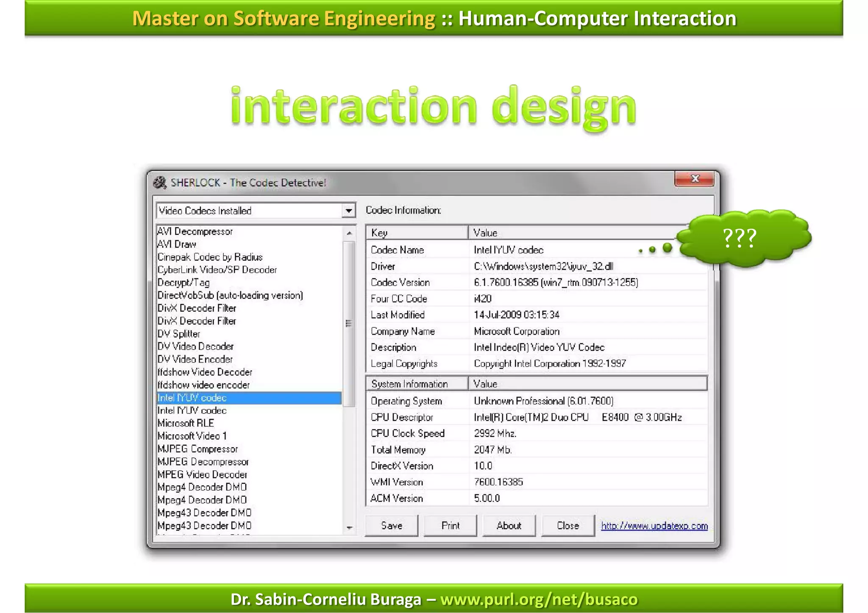The height and width of the screenshot is (613, 868).
Task: Select the Total Memory row
Action: click(x=537, y=449)
